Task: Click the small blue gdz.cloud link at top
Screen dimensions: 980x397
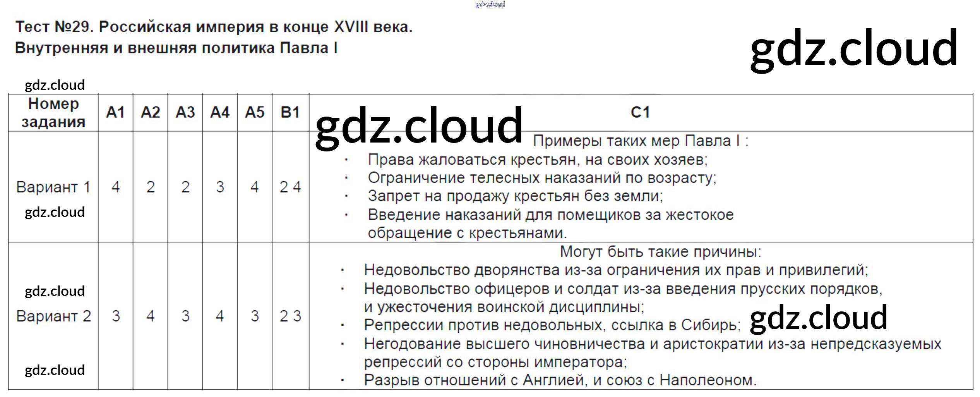Action: (x=490, y=4)
